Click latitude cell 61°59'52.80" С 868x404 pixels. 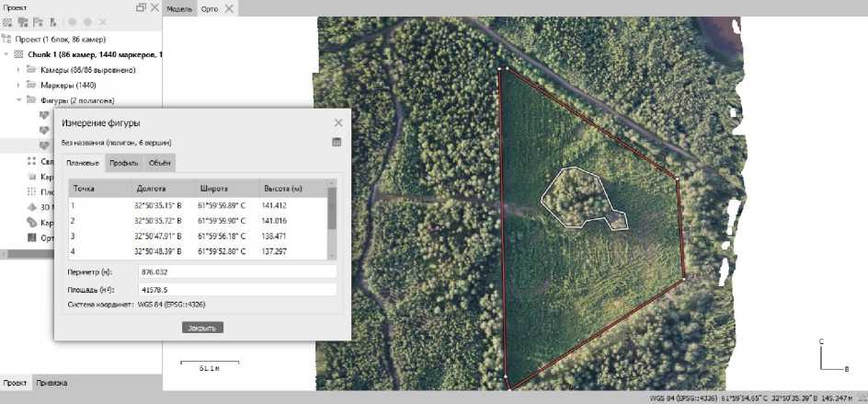pos(222,251)
